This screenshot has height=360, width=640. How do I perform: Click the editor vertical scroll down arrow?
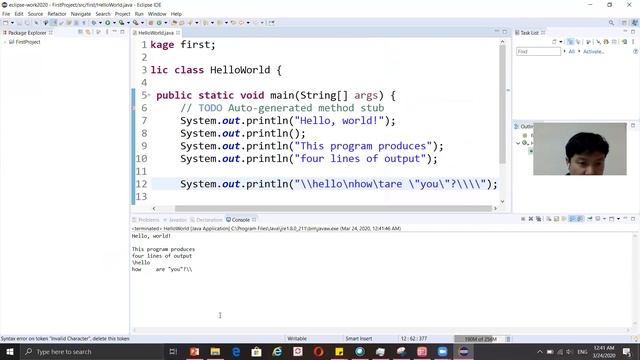[x=502, y=201]
